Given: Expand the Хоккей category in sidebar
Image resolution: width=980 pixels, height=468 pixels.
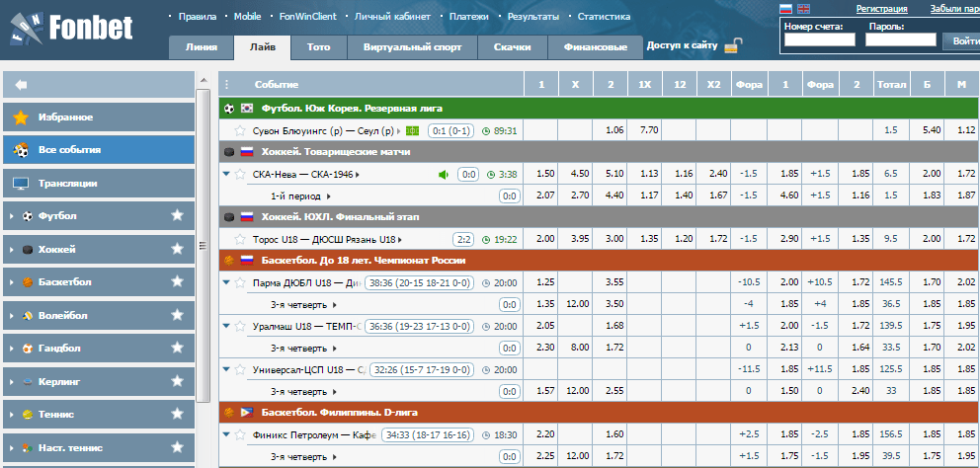Looking at the screenshot, I should pyautogui.click(x=11, y=250).
